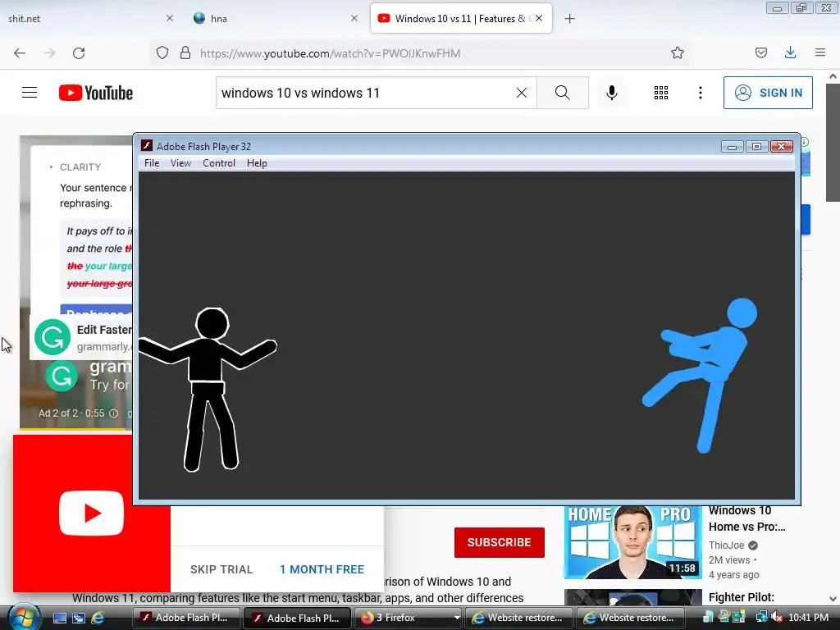The height and width of the screenshot is (630, 840).
Task: Open YouTube settings three-dot menu
Action: point(701,93)
